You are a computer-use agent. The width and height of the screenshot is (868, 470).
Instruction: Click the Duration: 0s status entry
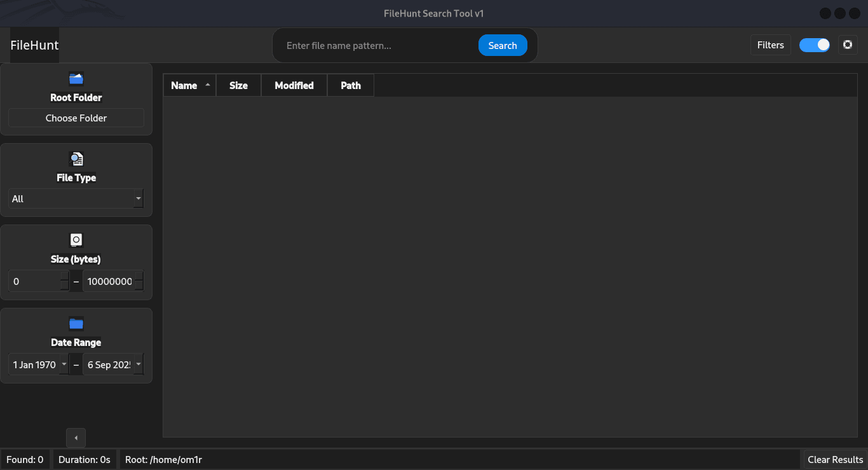(85, 459)
